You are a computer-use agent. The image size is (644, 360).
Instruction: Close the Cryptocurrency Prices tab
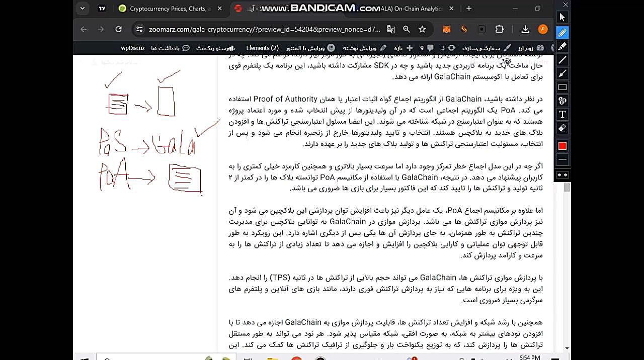[220, 9]
